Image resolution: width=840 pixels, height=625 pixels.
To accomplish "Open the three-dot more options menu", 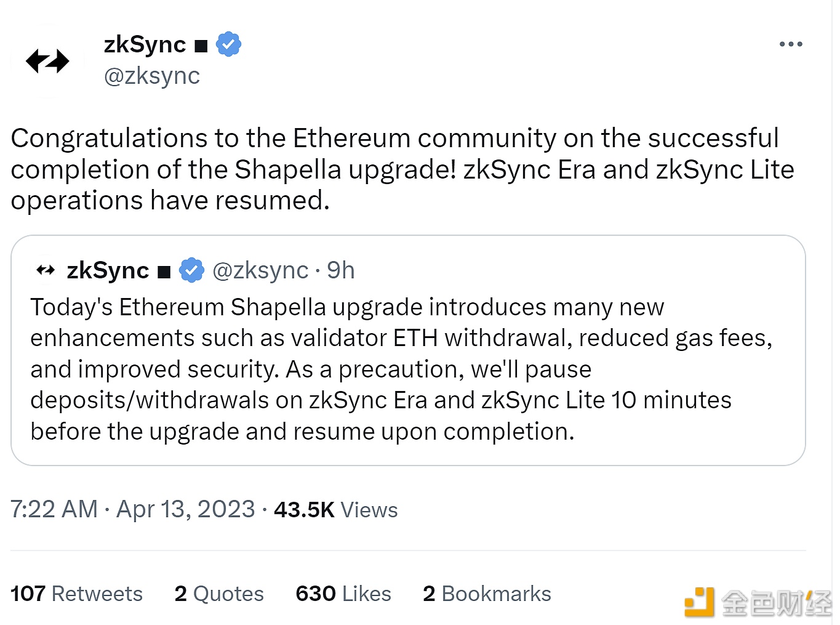I will coord(790,44).
